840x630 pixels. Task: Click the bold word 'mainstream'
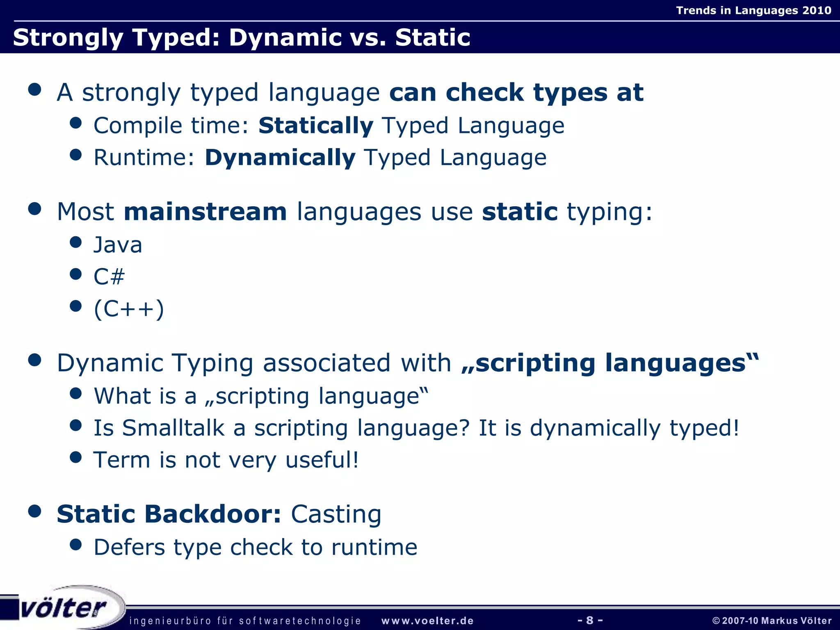[x=205, y=212]
